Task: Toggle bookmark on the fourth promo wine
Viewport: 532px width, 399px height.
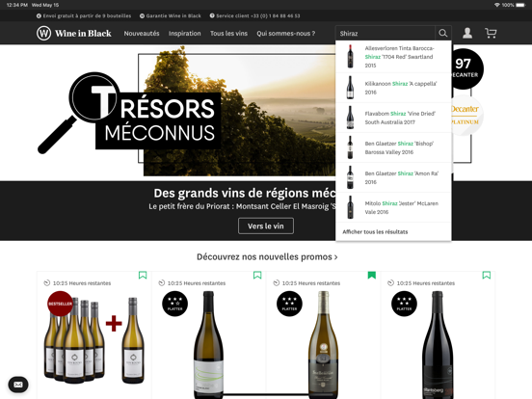Action: [487, 275]
